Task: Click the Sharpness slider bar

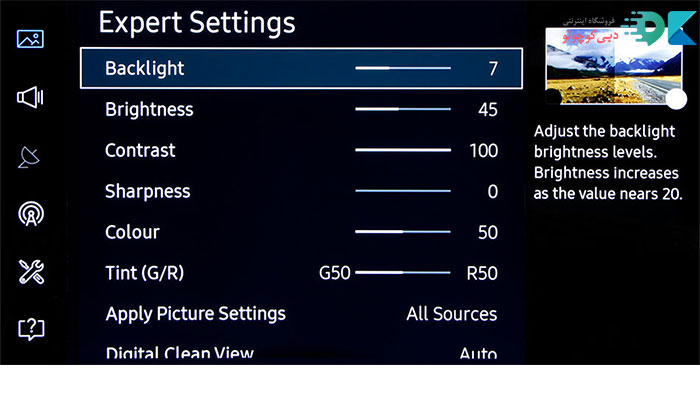Action: pyautogui.click(x=403, y=191)
